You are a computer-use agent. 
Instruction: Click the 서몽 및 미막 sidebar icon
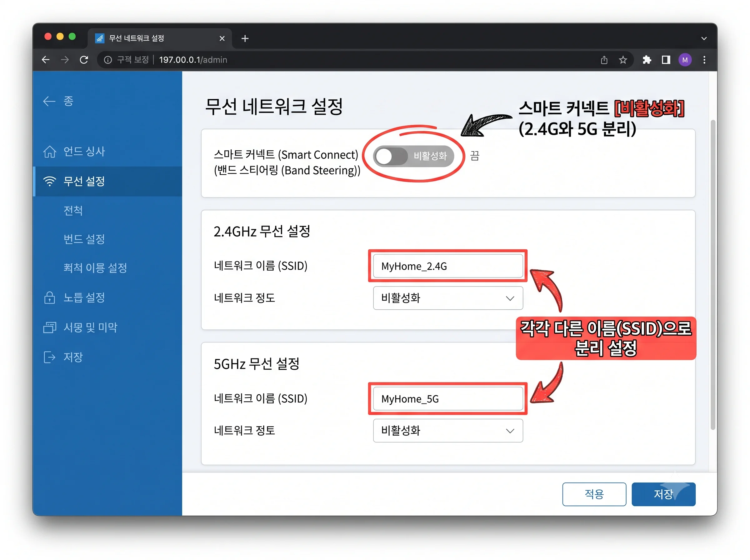point(49,327)
